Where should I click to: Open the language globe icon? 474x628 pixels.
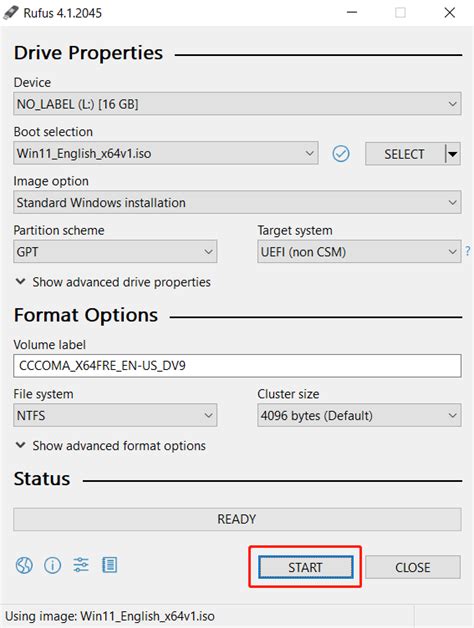pos(24,566)
